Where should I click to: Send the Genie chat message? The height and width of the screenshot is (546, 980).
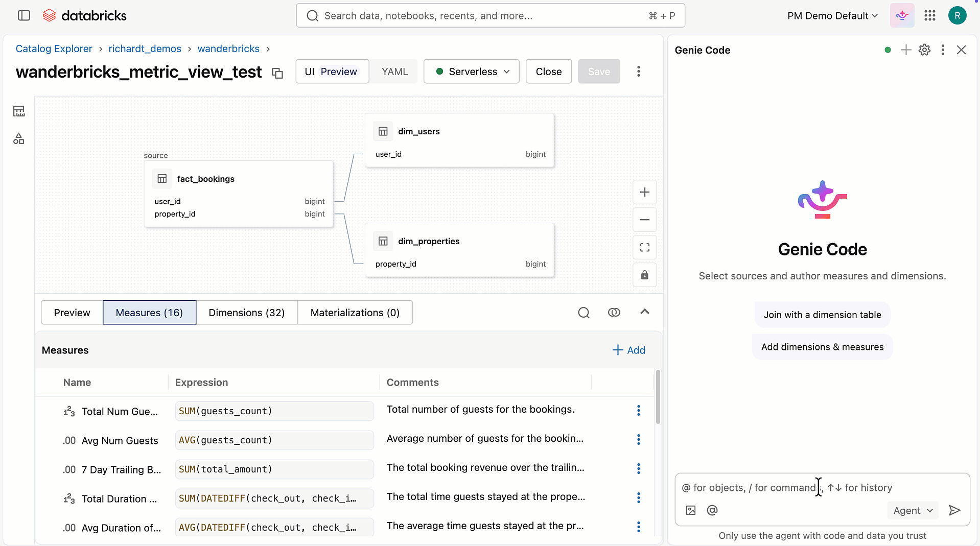[x=955, y=510]
